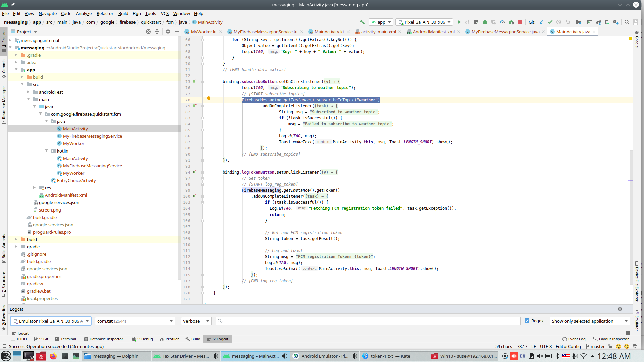The image size is (644, 362).
Task: Click the green Run app button
Action: click(x=459, y=22)
